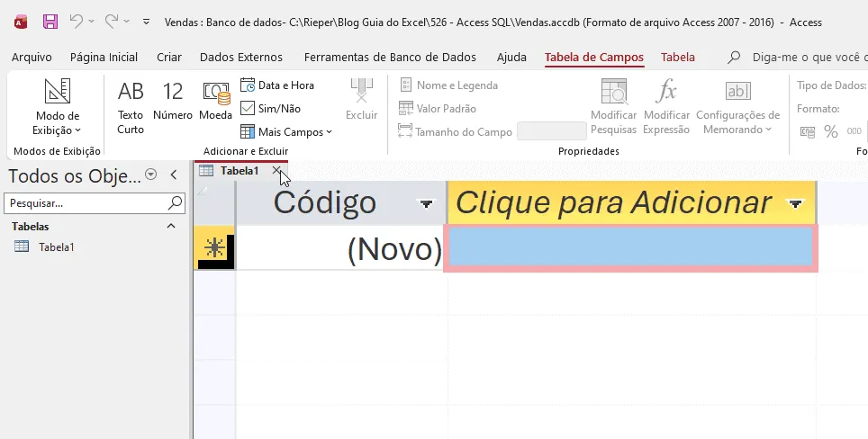
Task: Click Modificar Pesquisas icon
Action: pyautogui.click(x=613, y=92)
